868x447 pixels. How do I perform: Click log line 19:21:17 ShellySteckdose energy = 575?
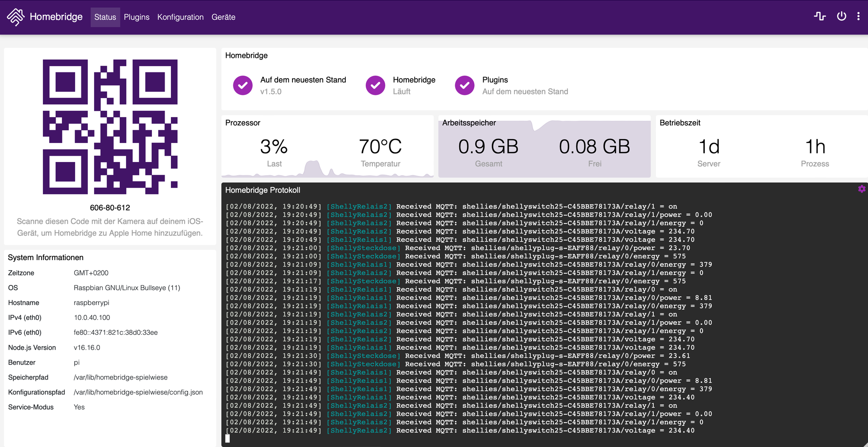pos(456,281)
